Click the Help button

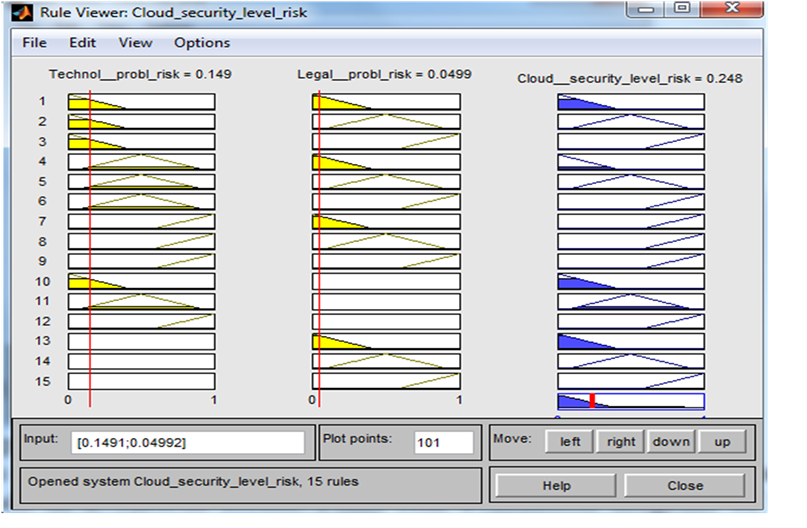tap(555, 486)
